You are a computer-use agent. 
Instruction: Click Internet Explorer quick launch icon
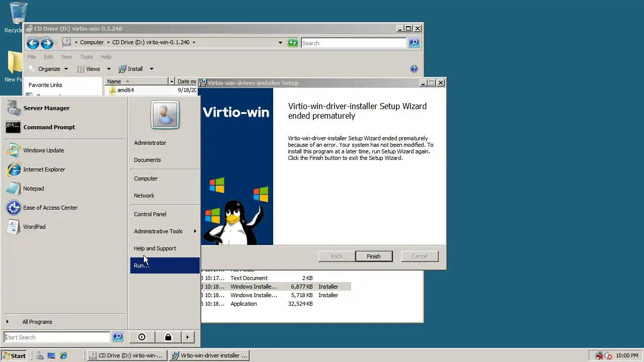pyautogui.click(x=63, y=355)
